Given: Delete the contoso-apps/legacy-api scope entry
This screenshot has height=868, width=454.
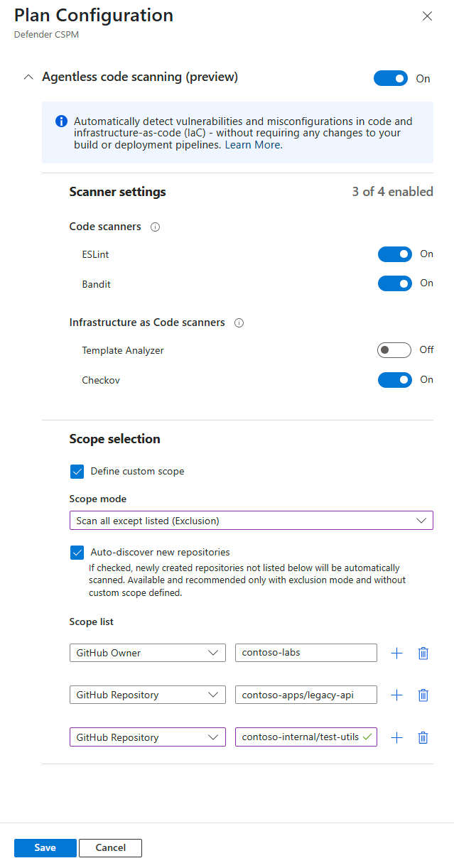Looking at the screenshot, I should tap(423, 695).
